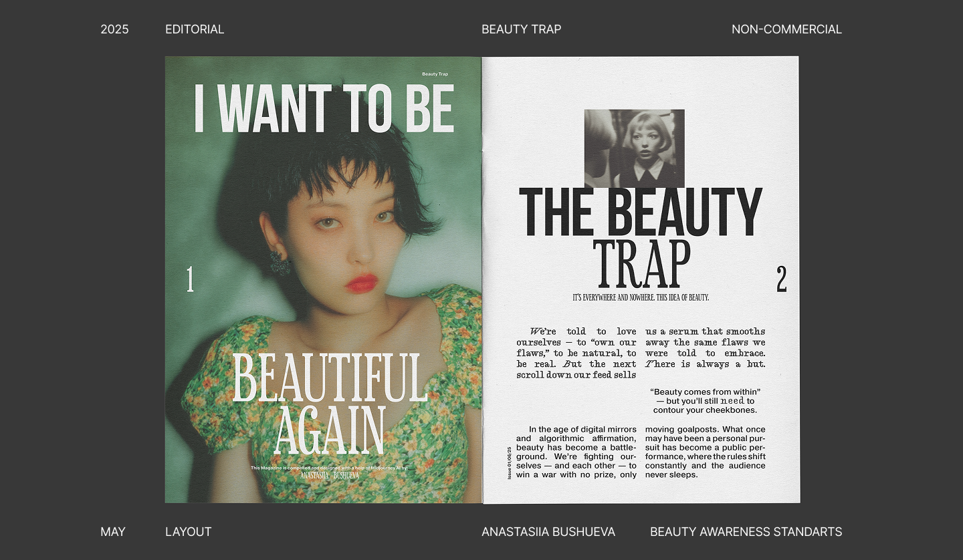Select the small black-and-white portrait photo
Image resolution: width=963 pixels, height=560 pixels.
tap(635, 148)
